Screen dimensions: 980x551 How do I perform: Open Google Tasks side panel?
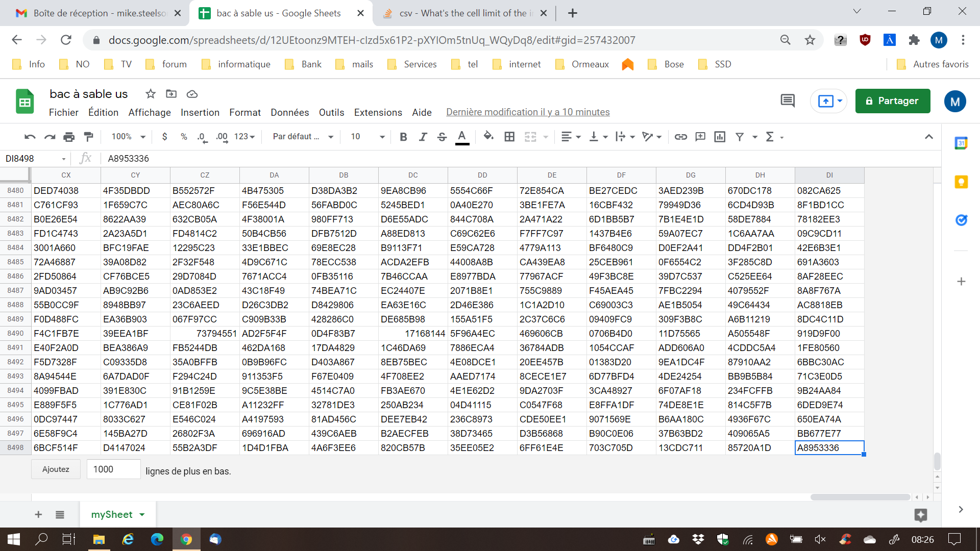(961, 220)
